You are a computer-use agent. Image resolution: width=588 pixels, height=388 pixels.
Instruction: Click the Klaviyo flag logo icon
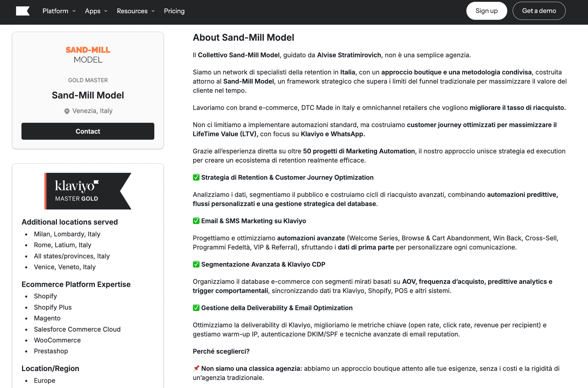click(23, 11)
